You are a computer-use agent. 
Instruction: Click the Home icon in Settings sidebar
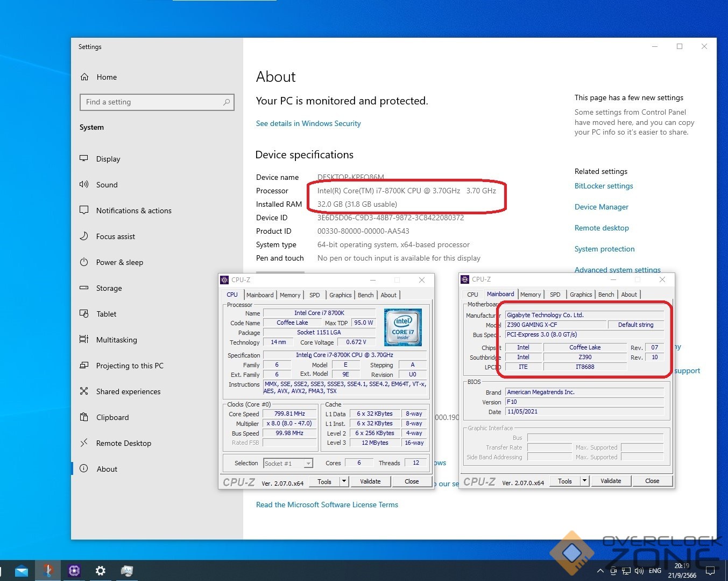click(x=84, y=77)
